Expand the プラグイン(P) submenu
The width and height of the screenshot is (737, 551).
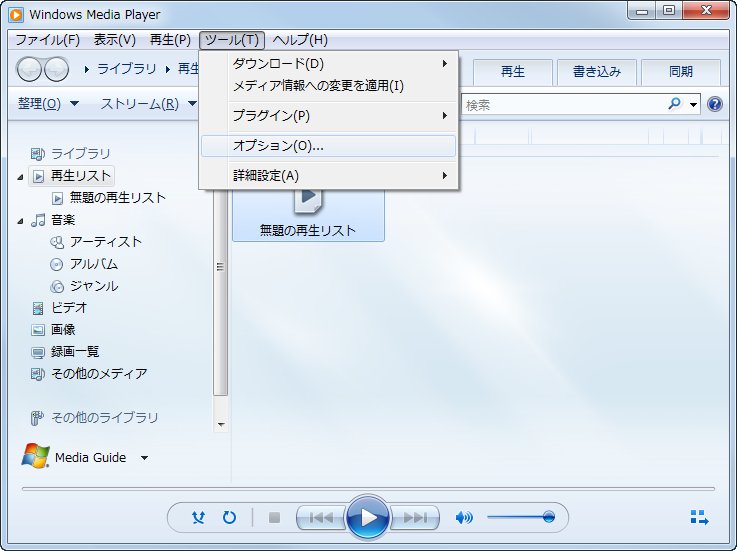(x=328, y=116)
